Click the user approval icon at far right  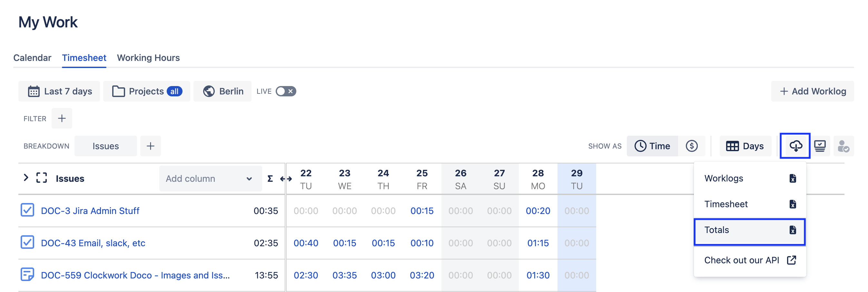click(843, 146)
